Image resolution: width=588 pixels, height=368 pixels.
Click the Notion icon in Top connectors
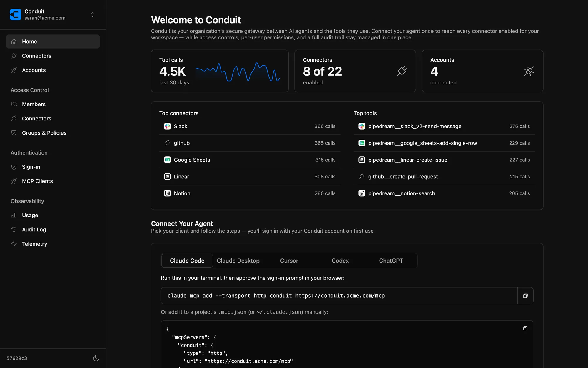[167, 193]
